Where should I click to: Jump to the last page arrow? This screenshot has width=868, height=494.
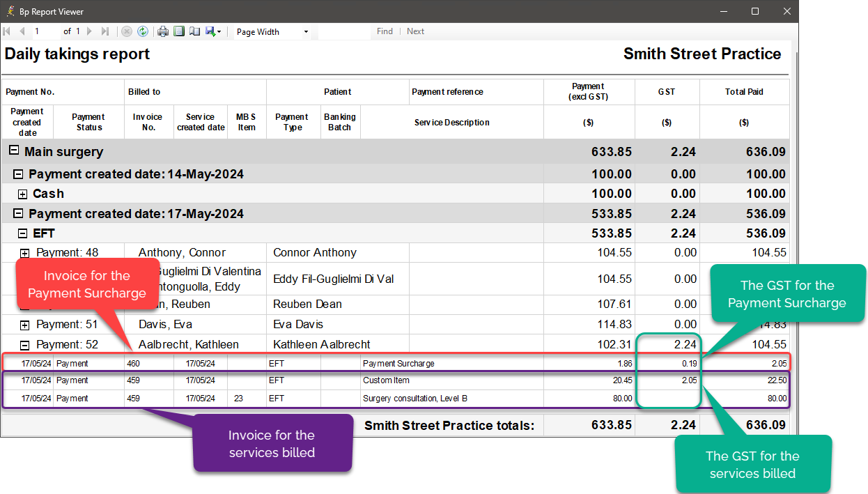(105, 31)
